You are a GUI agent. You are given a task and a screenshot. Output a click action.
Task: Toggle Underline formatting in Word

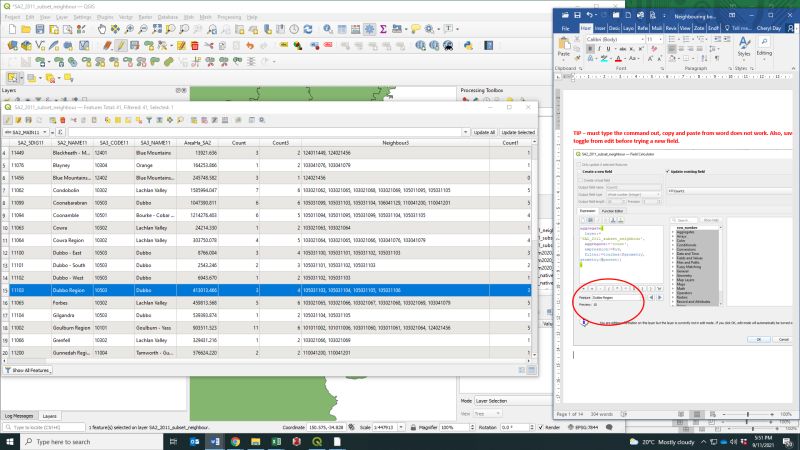coord(608,49)
